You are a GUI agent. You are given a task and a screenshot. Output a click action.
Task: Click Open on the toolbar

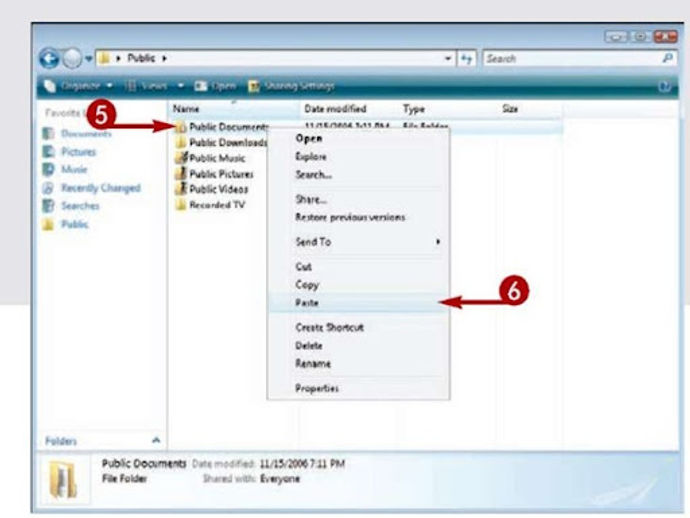[215, 86]
